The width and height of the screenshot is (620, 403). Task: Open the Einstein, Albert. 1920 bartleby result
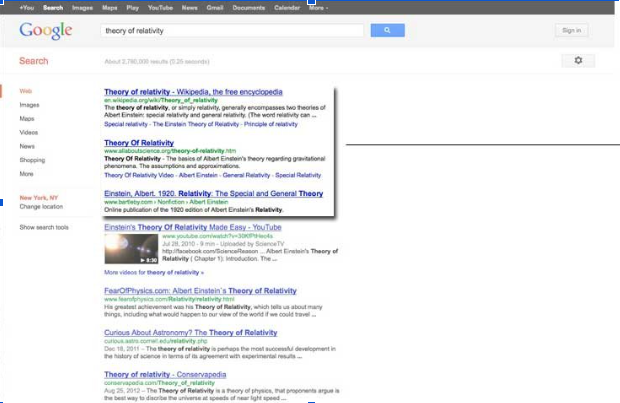pyautogui.click(x=214, y=193)
